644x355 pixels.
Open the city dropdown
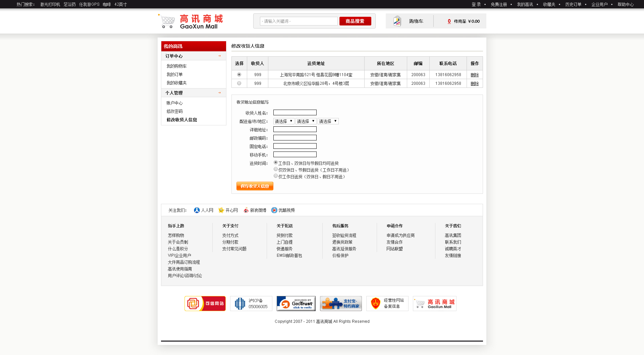click(x=306, y=121)
